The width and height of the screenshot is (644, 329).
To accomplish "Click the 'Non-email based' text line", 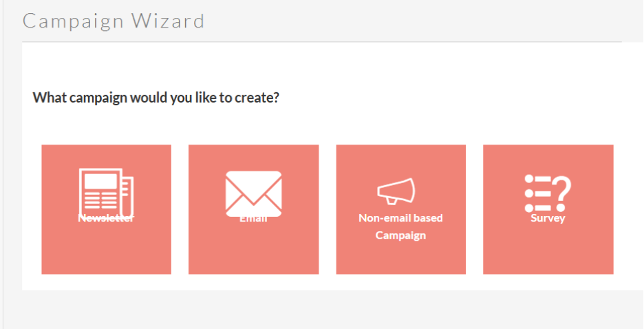I will [400, 218].
